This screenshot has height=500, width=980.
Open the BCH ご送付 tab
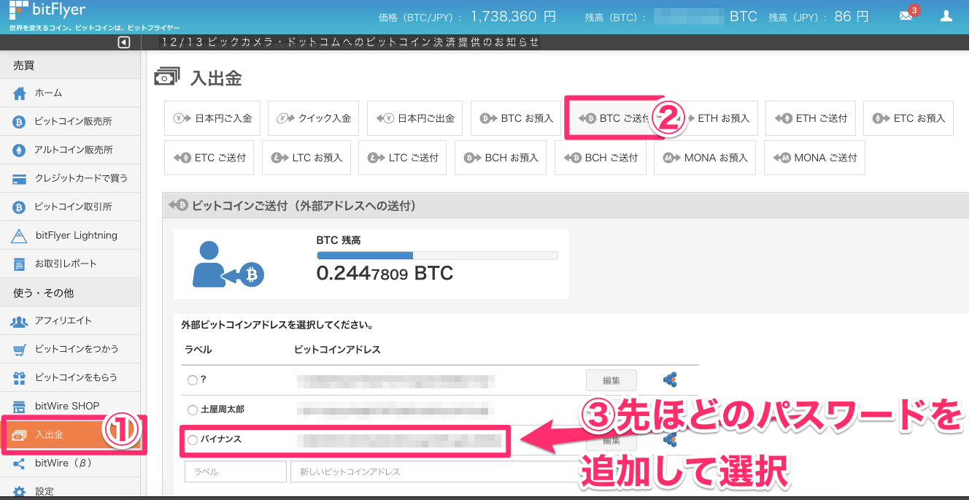point(601,158)
